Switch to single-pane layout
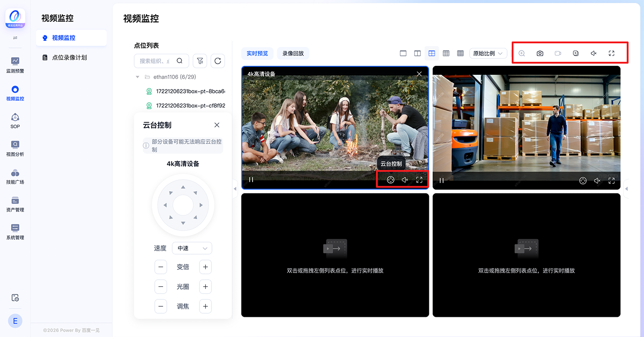The width and height of the screenshot is (644, 337). (x=403, y=53)
